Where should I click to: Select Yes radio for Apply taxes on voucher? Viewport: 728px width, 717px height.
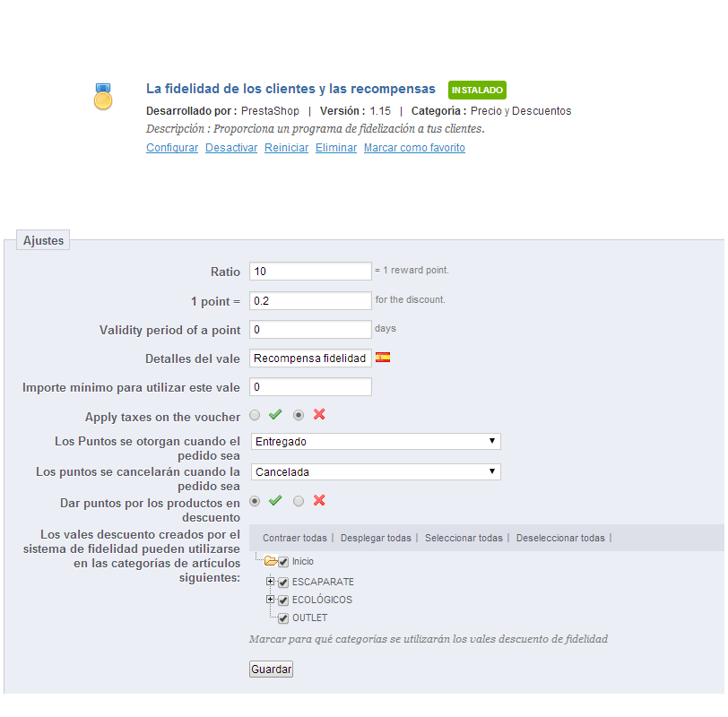pyautogui.click(x=255, y=415)
